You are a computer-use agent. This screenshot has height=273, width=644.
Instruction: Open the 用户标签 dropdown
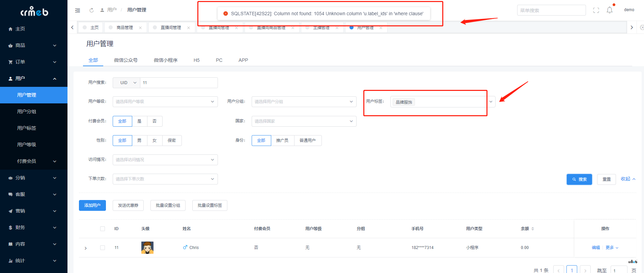coord(443,102)
